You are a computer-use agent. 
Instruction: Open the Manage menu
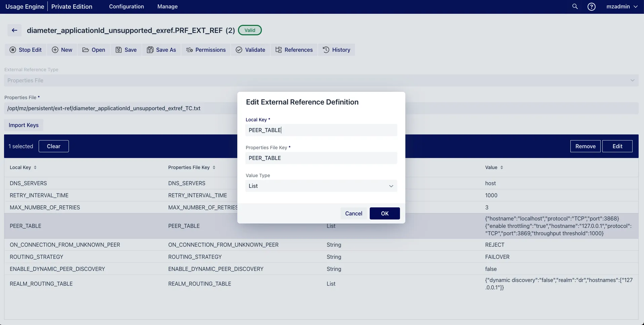point(167,7)
